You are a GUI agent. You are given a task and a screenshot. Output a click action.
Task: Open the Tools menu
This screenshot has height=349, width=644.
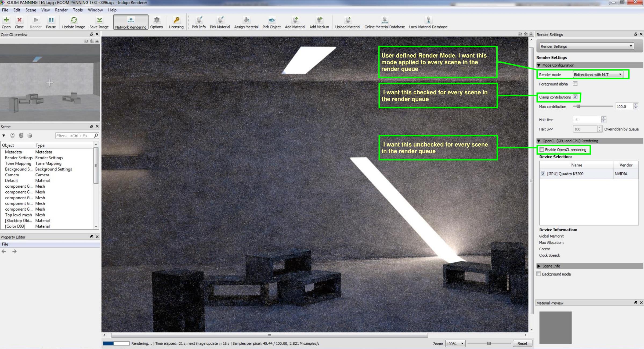(x=78, y=10)
